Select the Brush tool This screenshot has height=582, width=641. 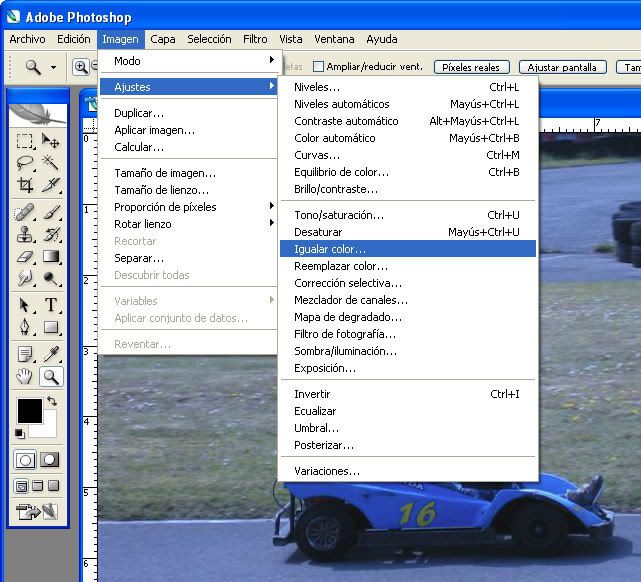[51, 213]
